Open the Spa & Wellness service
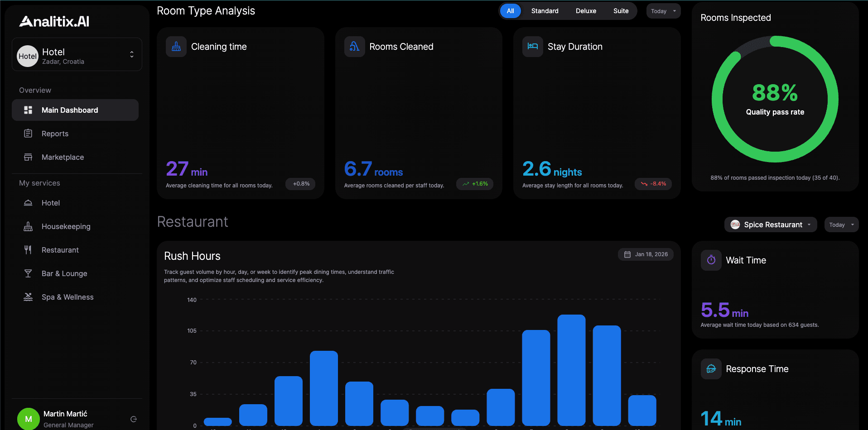 pyautogui.click(x=68, y=297)
